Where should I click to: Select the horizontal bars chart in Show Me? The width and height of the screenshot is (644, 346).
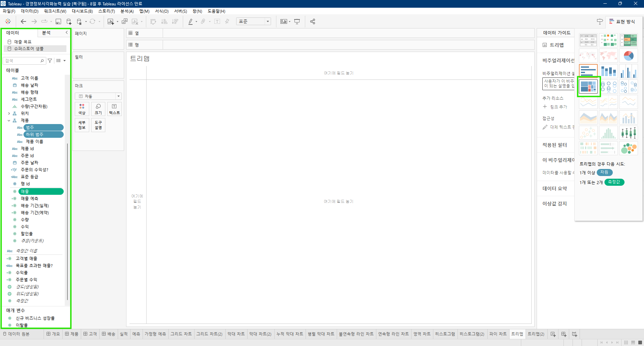point(588,71)
